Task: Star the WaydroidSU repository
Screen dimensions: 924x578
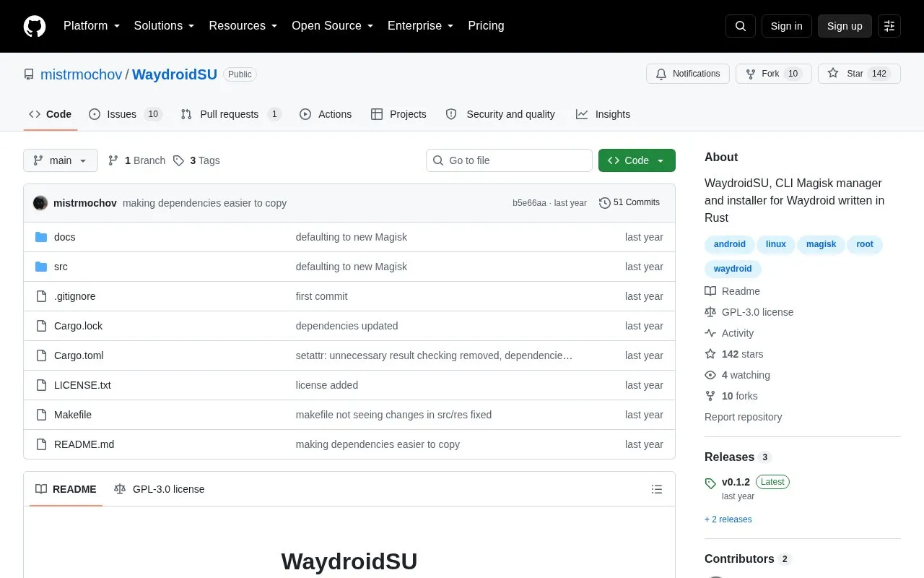Action: pyautogui.click(x=859, y=74)
